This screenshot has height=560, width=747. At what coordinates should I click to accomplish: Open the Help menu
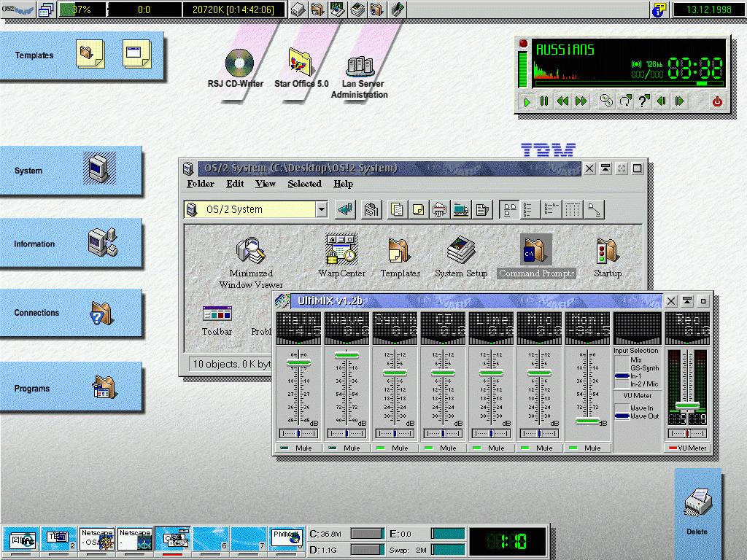pos(343,184)
